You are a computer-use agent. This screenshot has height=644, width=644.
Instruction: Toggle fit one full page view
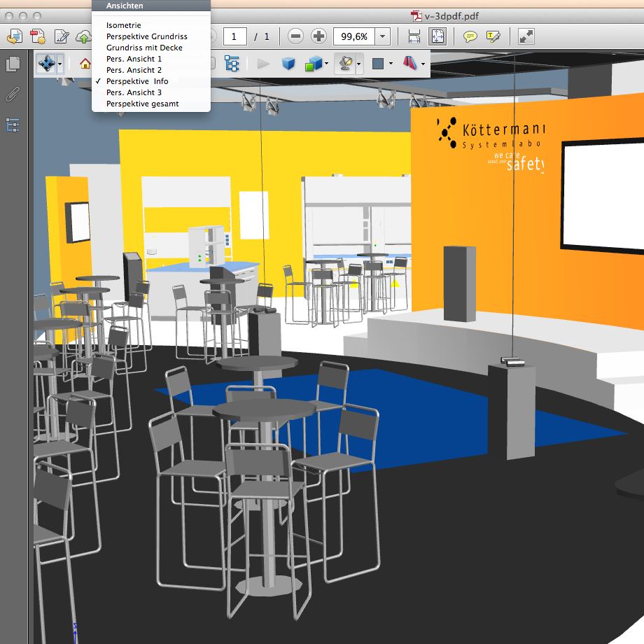(x=437, y=36)
